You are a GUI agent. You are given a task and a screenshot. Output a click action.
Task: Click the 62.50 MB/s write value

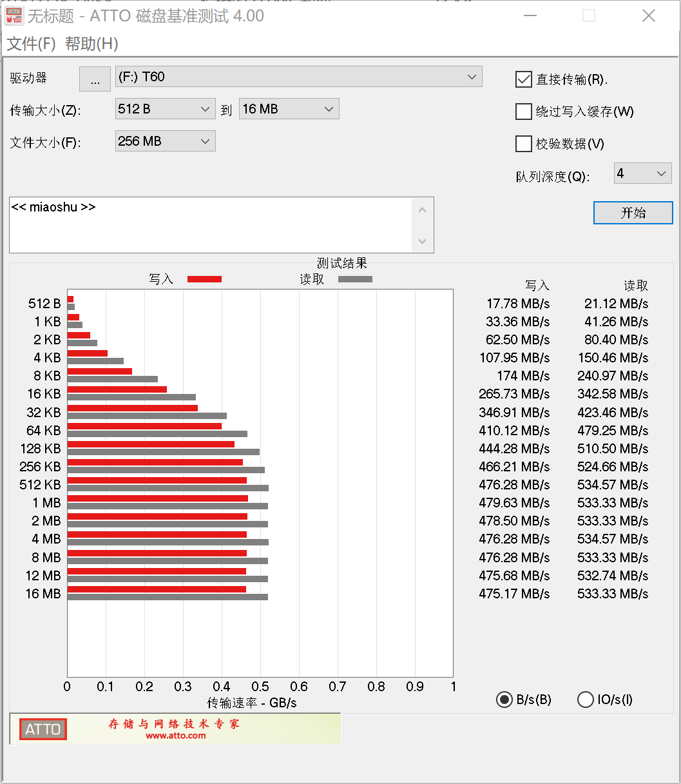coord(518,340)
